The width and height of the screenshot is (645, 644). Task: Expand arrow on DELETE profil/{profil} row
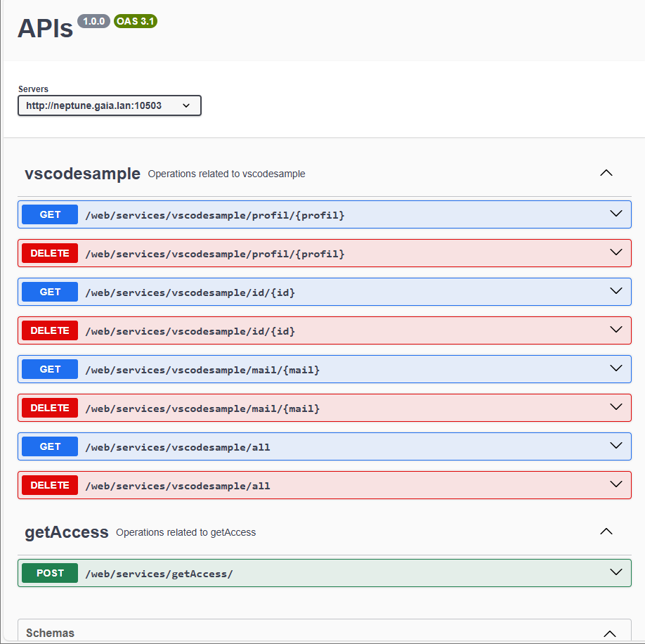616,252
